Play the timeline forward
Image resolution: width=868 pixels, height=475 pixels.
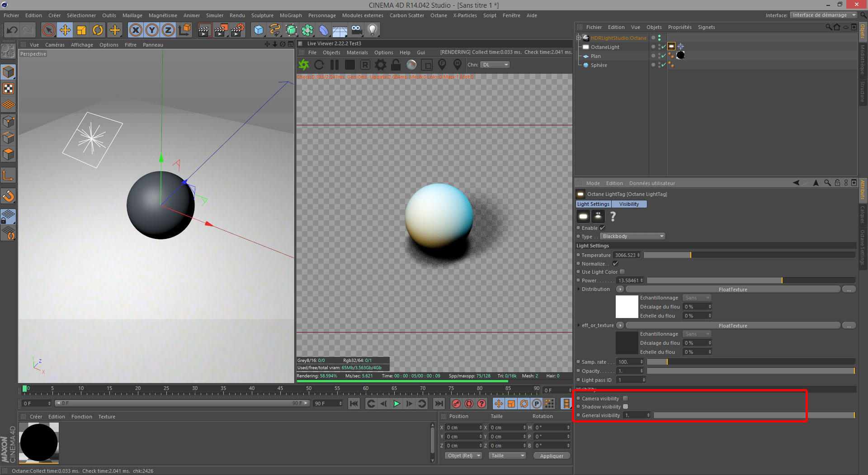[x=396, y=404]
